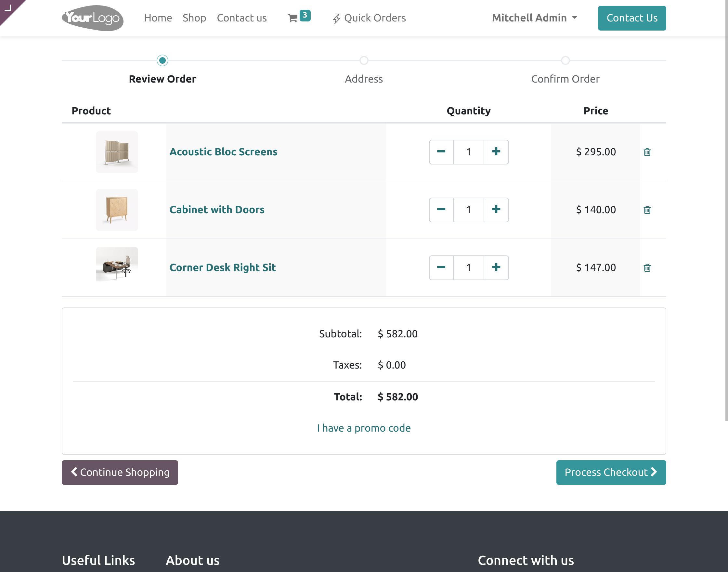Remove Cabinet with Doors via trash icon
This screenshot has width=728, height=572.
tap(647, 210)
